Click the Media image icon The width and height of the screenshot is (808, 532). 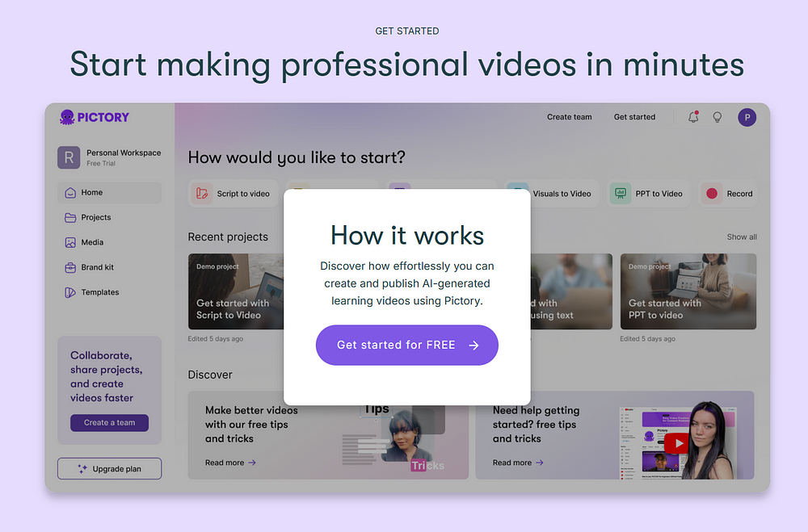coord(70,242)
